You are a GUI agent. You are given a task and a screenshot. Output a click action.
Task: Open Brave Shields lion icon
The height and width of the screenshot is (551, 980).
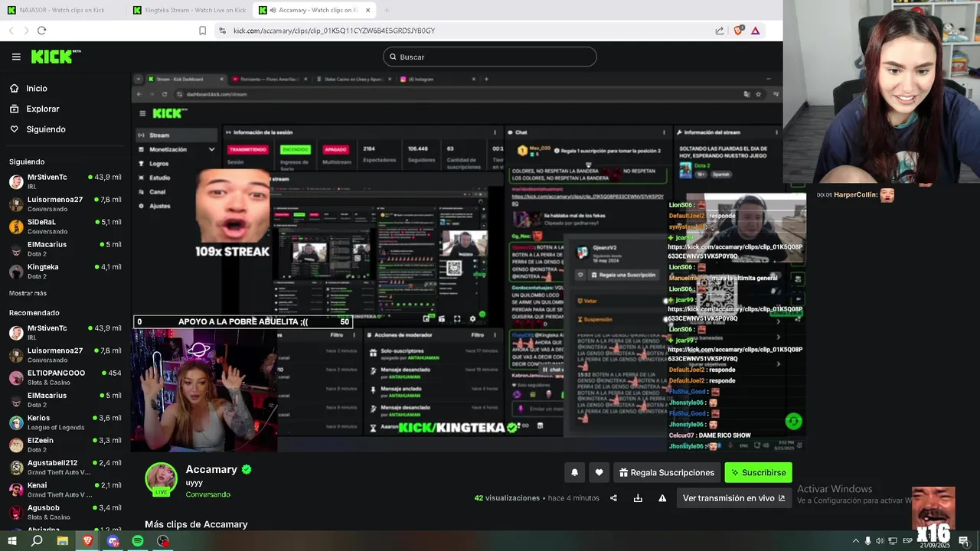(738, 31)
